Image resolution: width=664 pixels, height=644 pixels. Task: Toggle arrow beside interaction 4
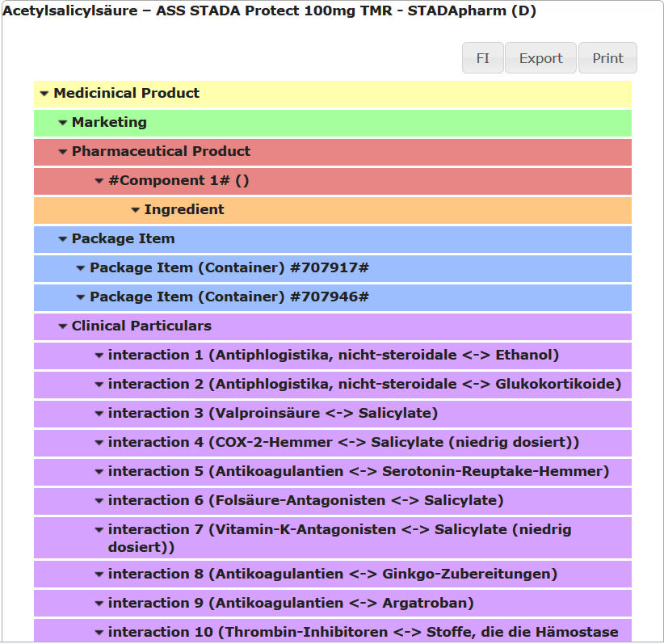pos(99,443)
